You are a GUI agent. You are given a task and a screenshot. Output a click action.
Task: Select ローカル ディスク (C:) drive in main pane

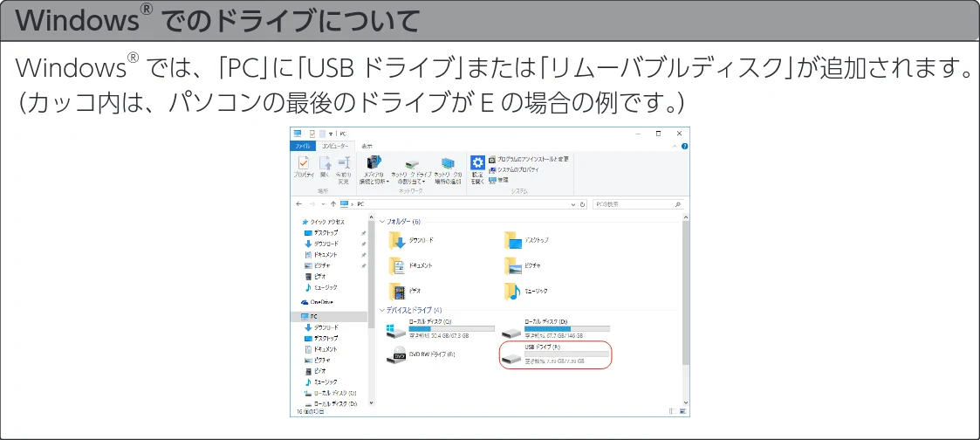(440, 328)
